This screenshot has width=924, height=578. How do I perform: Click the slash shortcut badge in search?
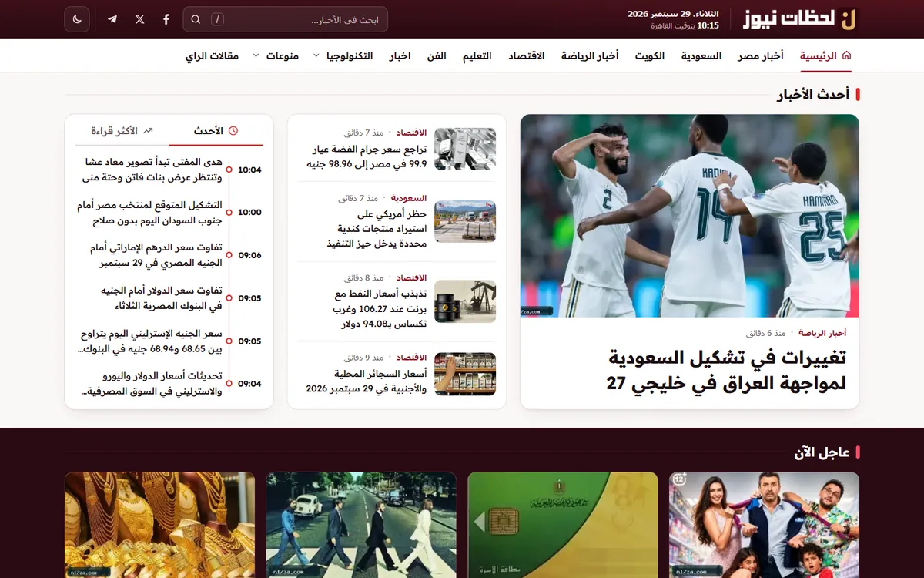(x=217, y=19)
